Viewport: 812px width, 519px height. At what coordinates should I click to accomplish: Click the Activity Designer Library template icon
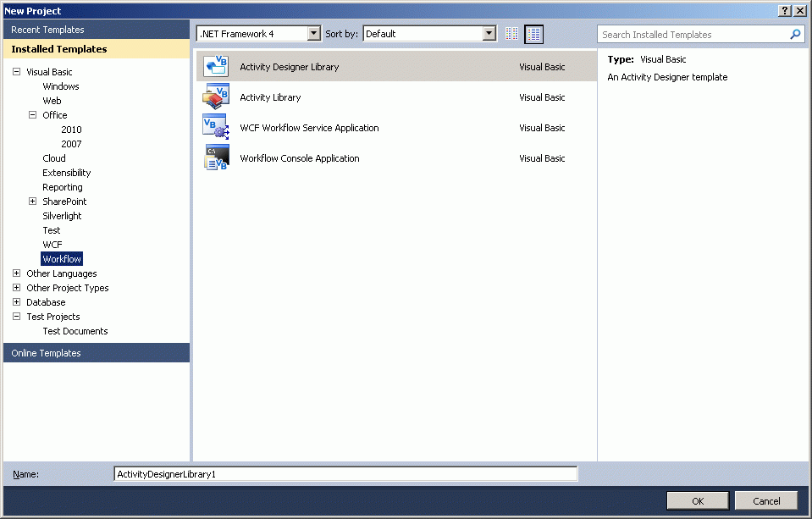coord(216,66)
